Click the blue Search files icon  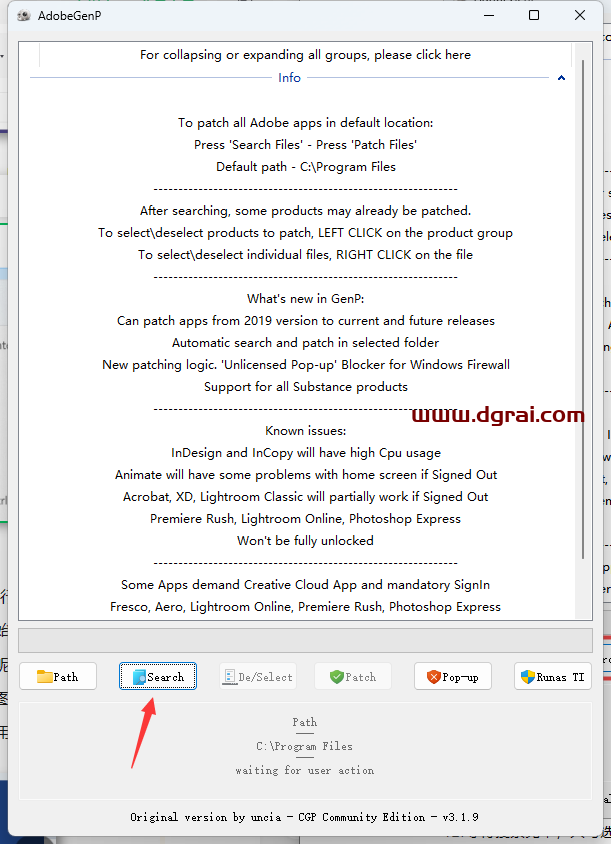tap(139, 677)
